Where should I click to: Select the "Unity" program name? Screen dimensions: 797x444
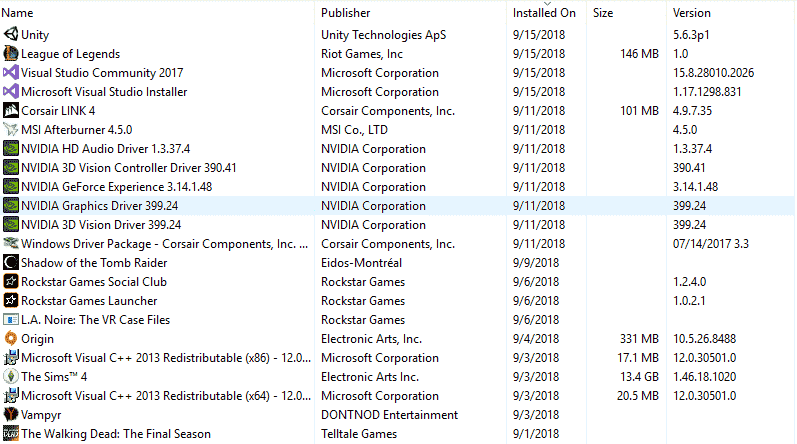pos(35,35)
